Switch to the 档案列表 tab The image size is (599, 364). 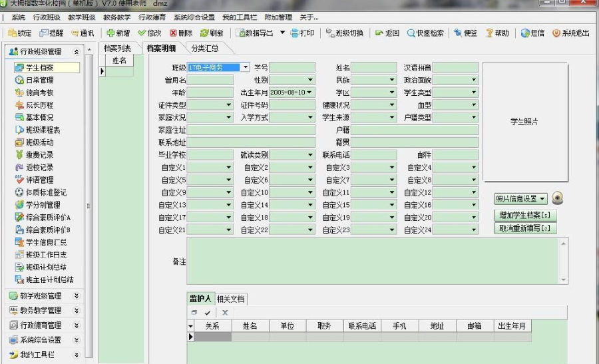[117, 49]
